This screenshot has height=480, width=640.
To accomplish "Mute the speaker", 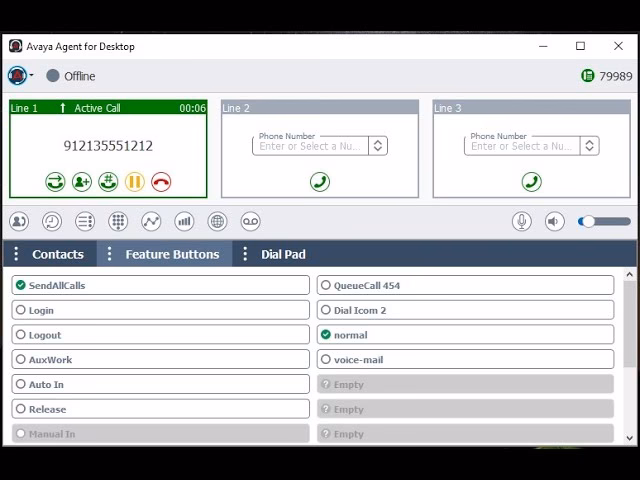I will click(x=555, y=222).
